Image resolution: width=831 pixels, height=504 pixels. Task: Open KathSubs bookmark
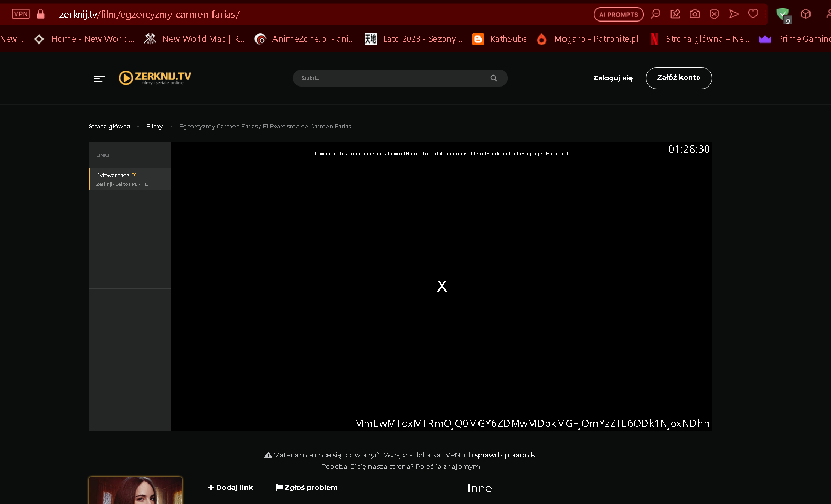(x=499, y=39)
